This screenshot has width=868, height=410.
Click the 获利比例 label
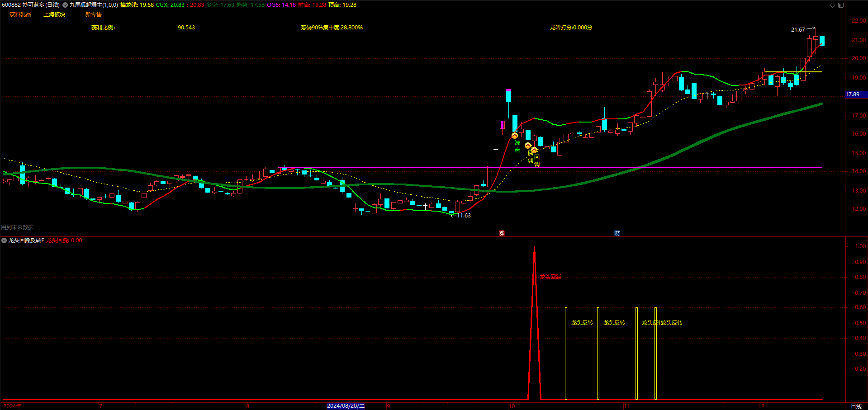(103, 28)
